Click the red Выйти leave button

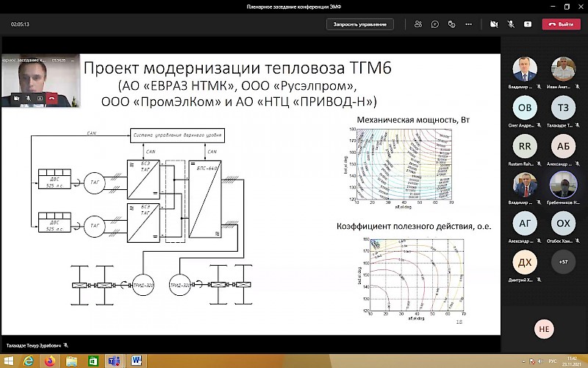[x=561, y=24]
